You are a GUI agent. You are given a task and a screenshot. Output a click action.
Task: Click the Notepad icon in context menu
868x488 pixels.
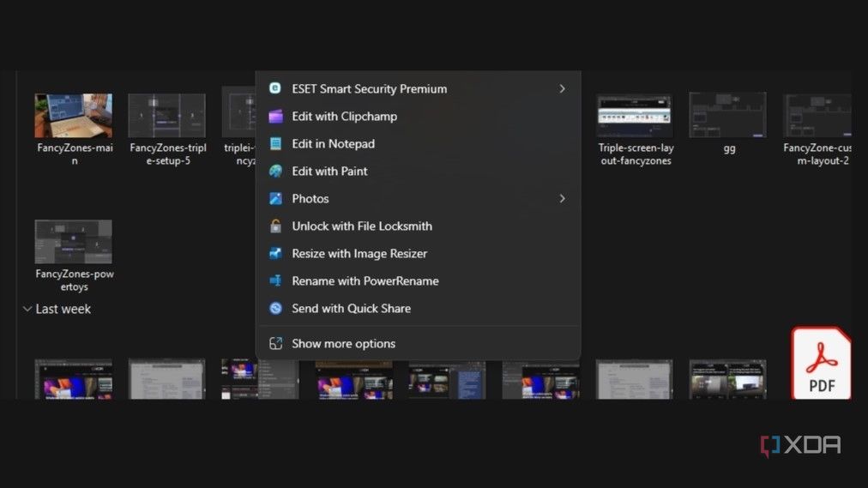point(275,144)
